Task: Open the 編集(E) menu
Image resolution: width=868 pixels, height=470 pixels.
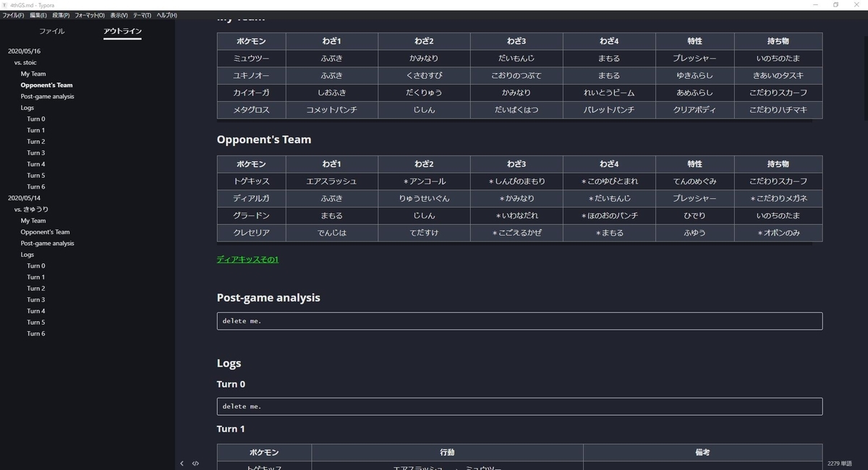Action: [38, 15]
